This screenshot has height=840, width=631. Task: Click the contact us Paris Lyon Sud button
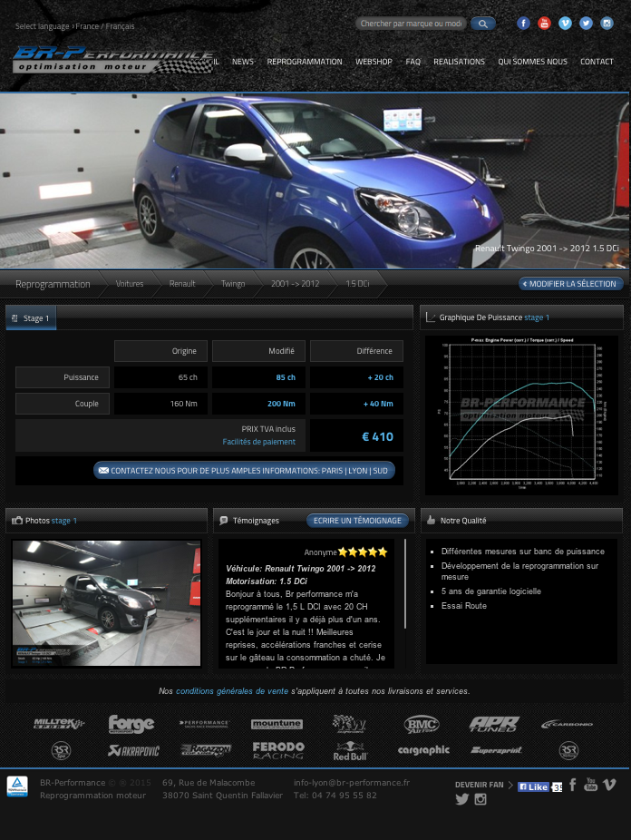pos(244,471)
